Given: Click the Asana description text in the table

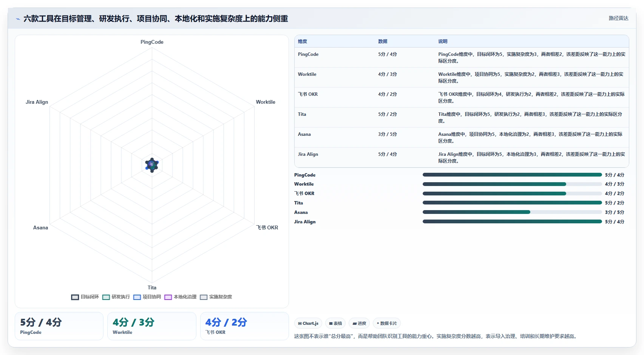Looking at the screenshot, I should pyautogui.click(x=530, y=137).
